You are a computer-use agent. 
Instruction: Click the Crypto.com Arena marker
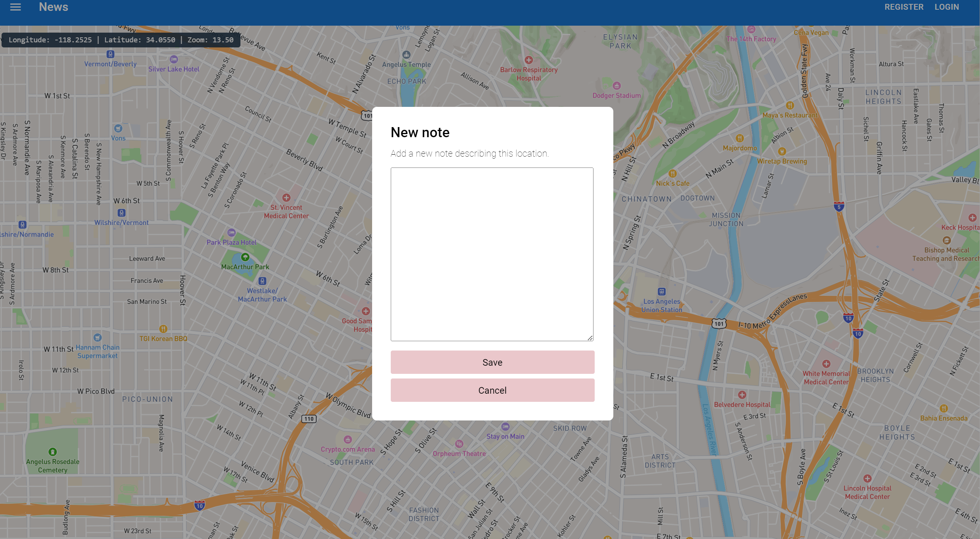click(348, 440)
